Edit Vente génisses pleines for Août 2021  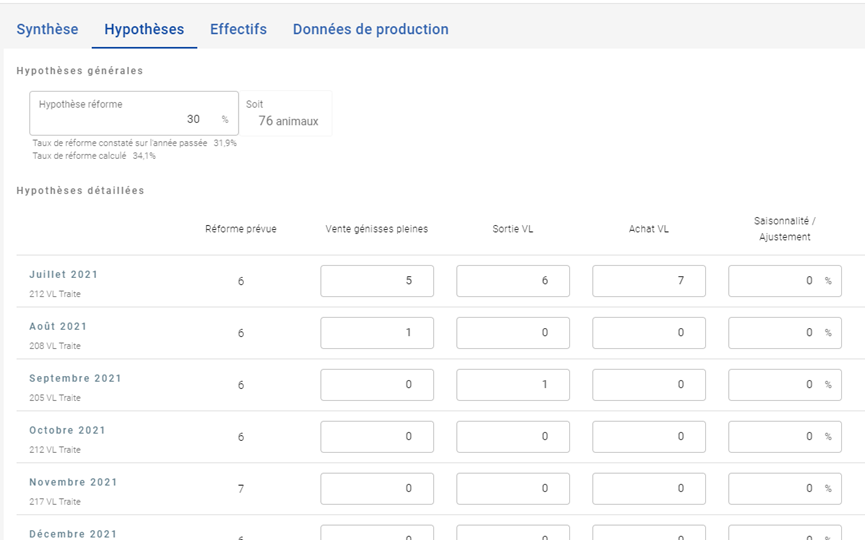[377, 333]
